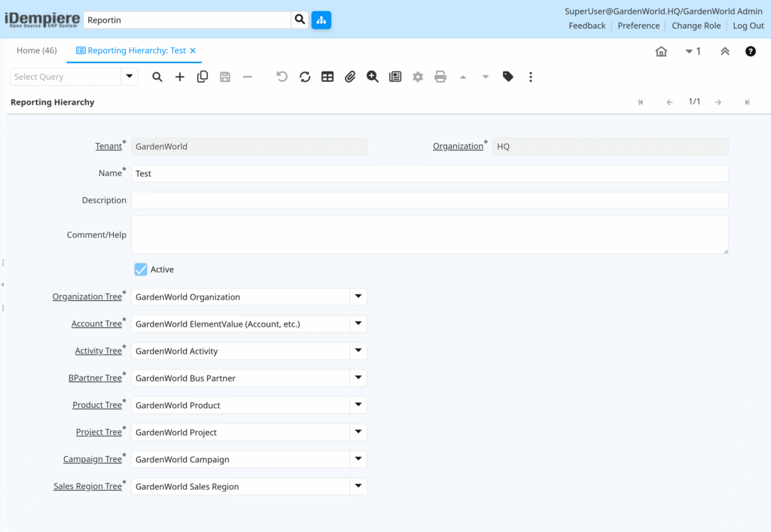771x532 pixels.
Task: Click the process gear icon
Action: click(417, 77)
